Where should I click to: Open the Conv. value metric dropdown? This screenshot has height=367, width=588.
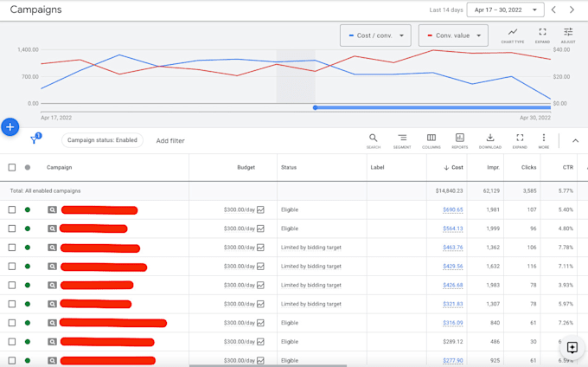pos(453,35)
